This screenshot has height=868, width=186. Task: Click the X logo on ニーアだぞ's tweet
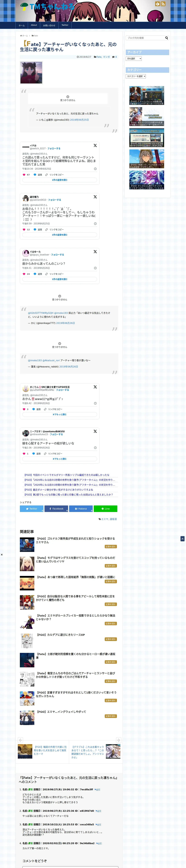click(95, 431)
